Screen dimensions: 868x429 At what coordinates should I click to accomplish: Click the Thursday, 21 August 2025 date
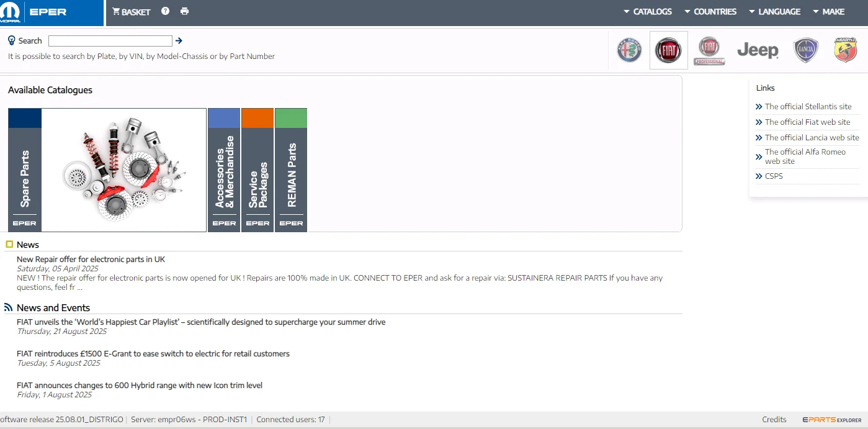pyautogui.click(x=62, y=331)
